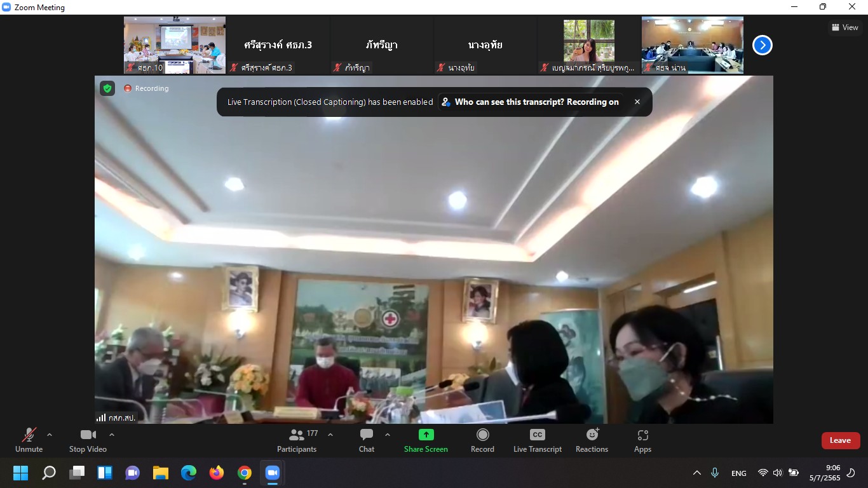
Task: Expand the arrow next to Participants
Action: pyautogui.click(x=330, y=435)
